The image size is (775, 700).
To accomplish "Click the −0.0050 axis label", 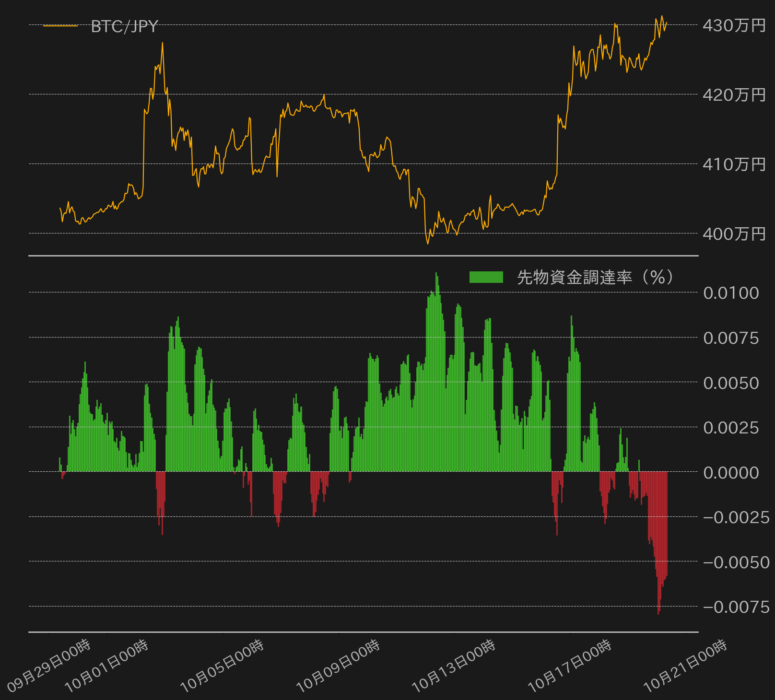I will coord(736,562).
